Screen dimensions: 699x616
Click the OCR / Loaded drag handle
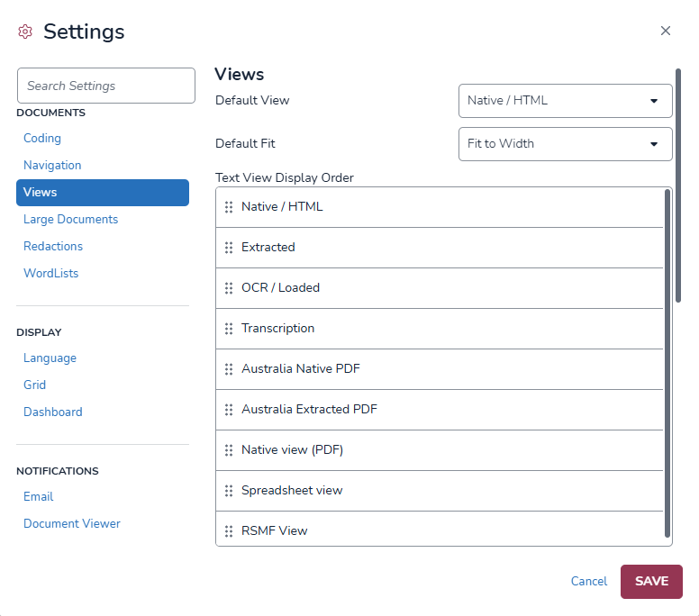tap(229, 288)
